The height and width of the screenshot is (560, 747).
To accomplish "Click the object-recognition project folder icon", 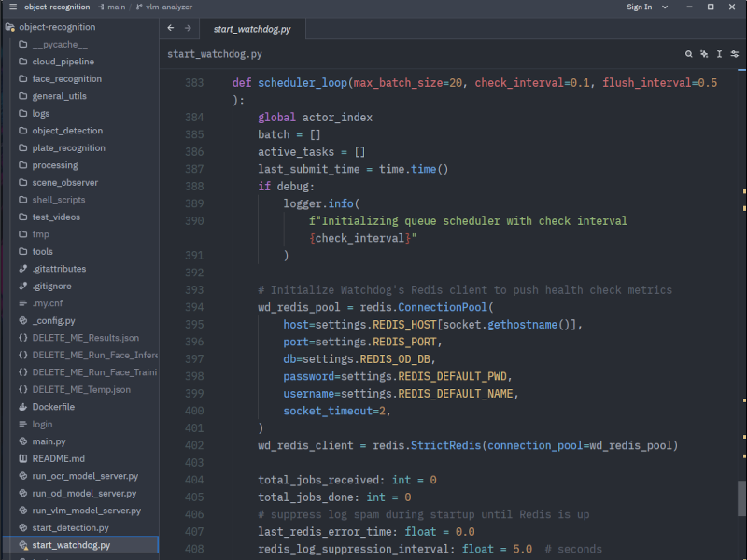I will point(9,27).
